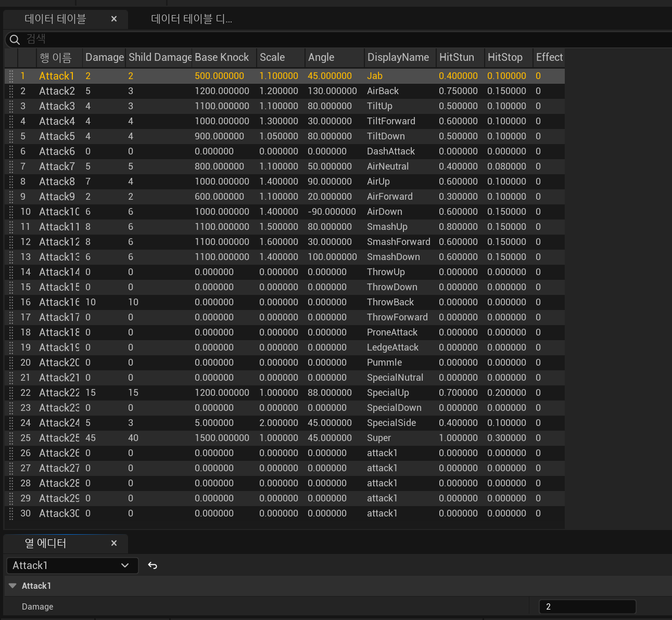Click the TiltForward display name cell
The image size is (672, 620).
391,121
